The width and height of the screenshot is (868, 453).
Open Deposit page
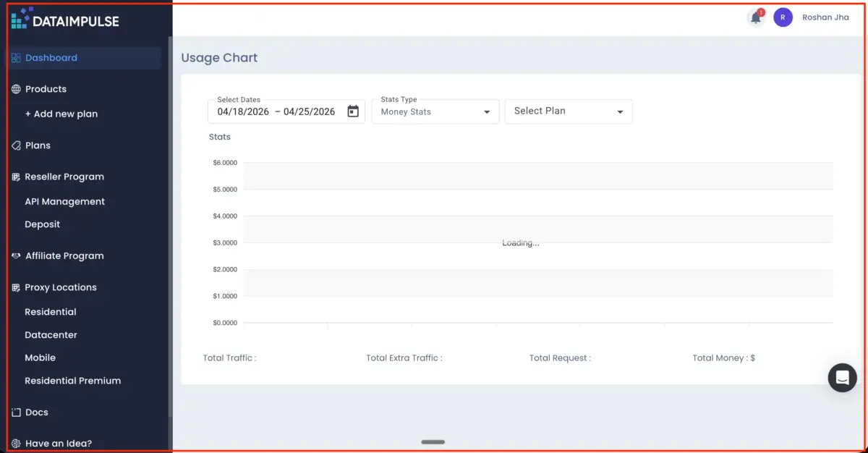pyautogui.click(x=43, y=224)
